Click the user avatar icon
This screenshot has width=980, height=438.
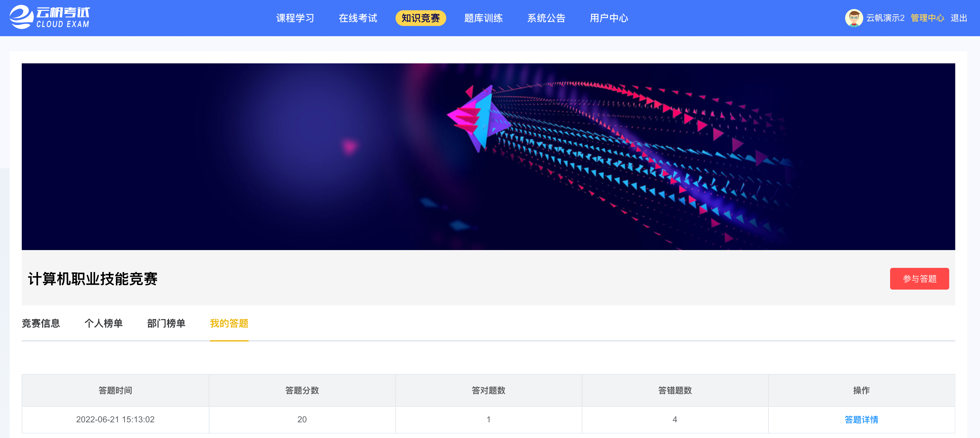[854, 18]
